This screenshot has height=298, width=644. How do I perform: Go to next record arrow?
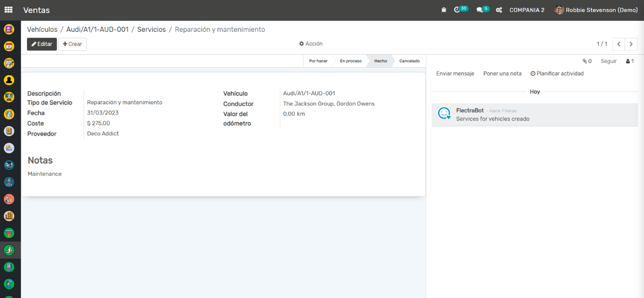[x=631, y=44]
